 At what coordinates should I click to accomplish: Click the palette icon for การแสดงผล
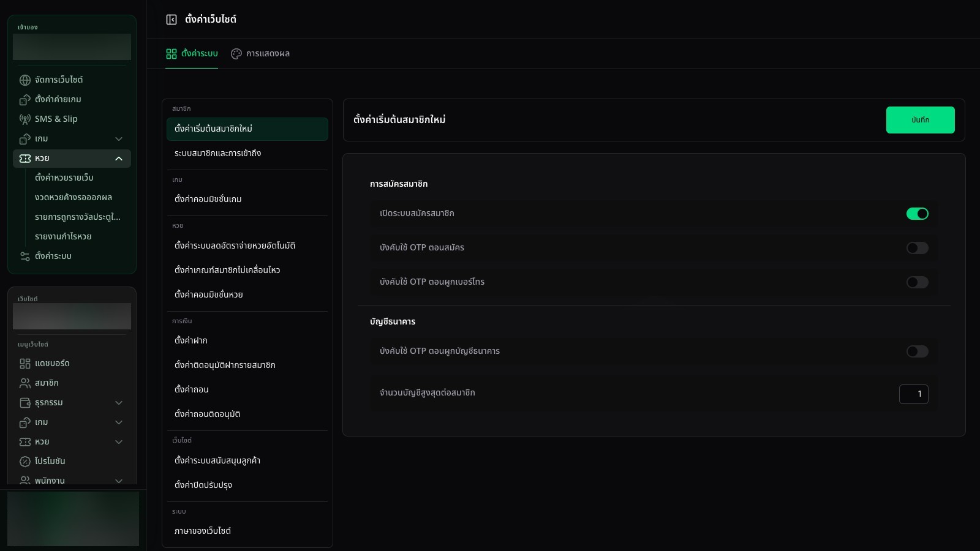click(x=236, y=54)
